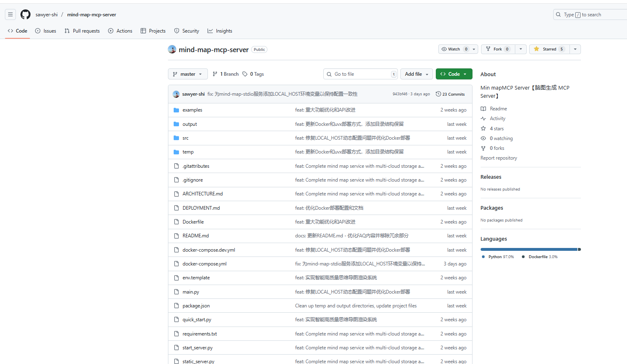Focus the Type / to search box
This screenshot has height=364, width=627.
click(590, 15)
